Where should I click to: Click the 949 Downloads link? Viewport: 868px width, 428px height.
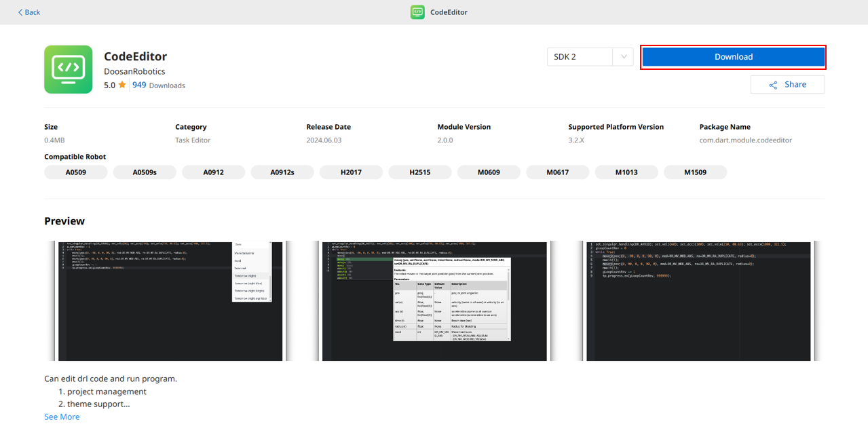pyautogui.click(x=158, y=85)
